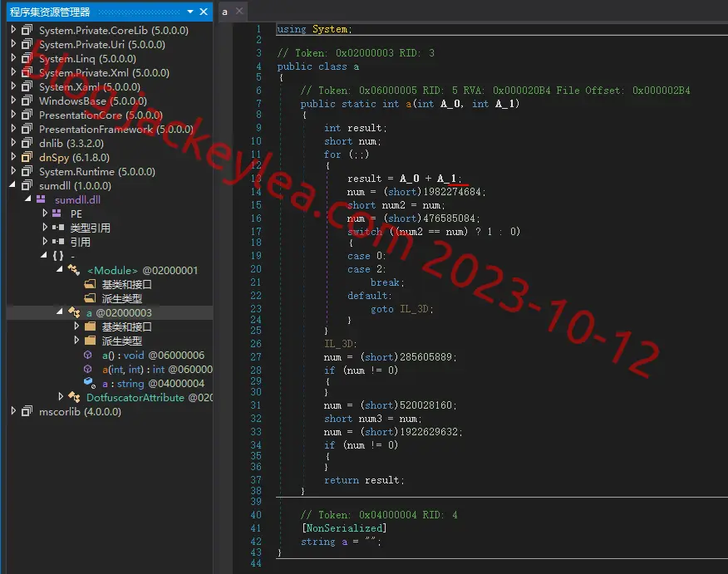The height and width of the screenshot is (574, 728).
Task: Click the folder icon beside first 派生类型
Action: coord(90,298)
